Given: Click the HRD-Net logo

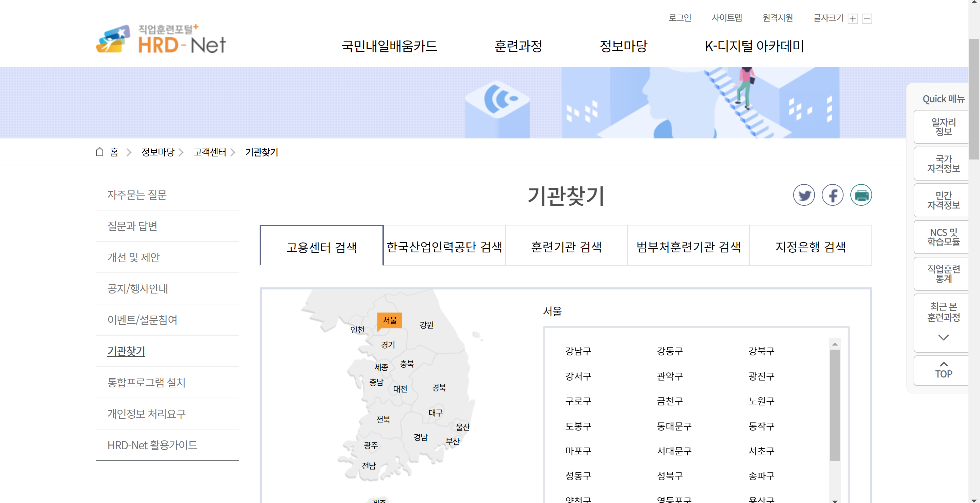Looking at the screenshot, I should click(161, 39).
